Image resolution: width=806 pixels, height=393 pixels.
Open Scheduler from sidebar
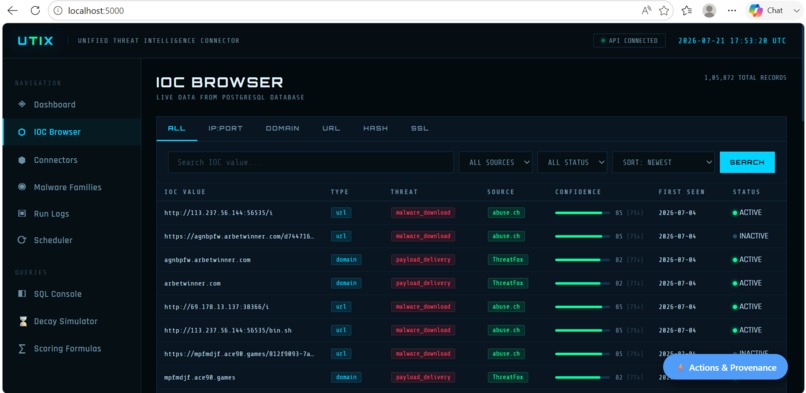(53, 240)
